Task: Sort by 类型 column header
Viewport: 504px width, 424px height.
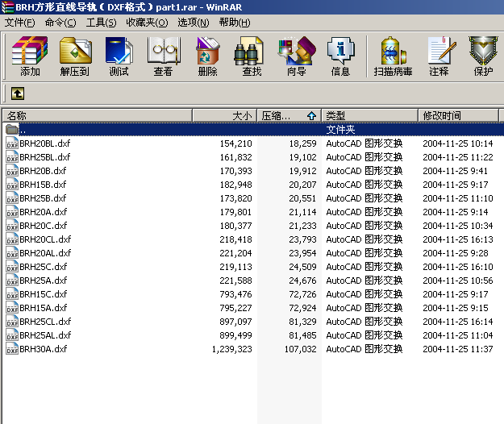Action: point(369,115)
